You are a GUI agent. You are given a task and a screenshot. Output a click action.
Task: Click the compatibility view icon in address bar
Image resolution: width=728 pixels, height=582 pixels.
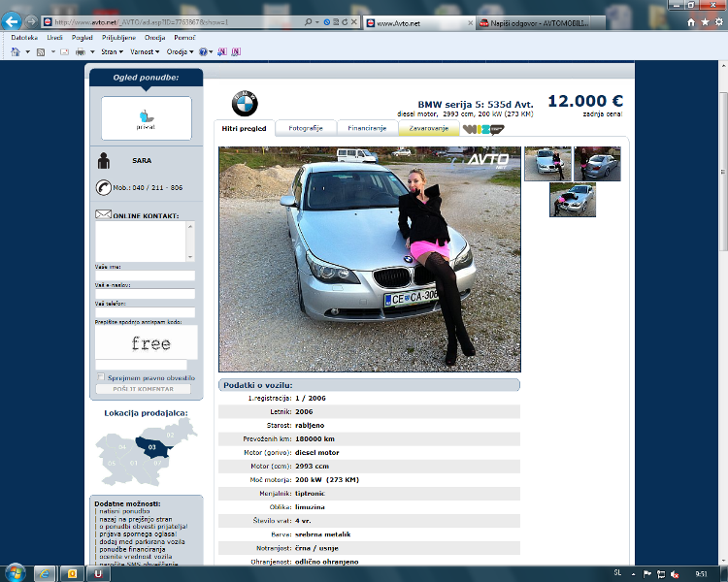(x=336, y=21)
